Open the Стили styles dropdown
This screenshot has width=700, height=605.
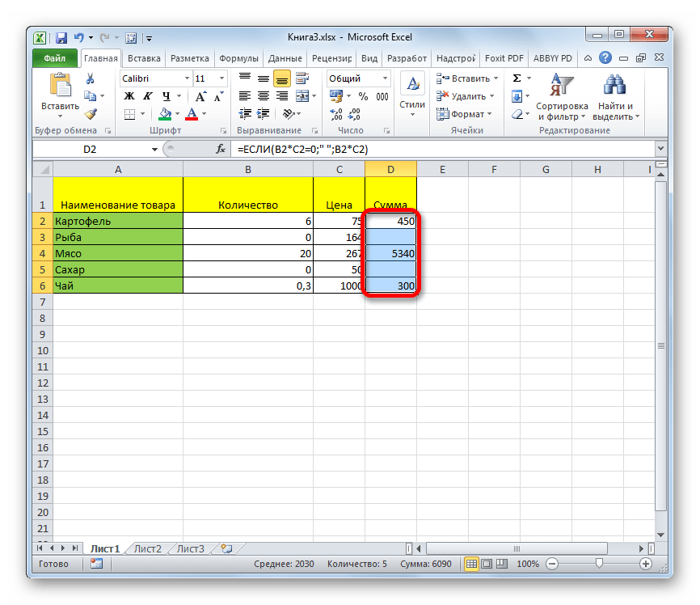click(x=412, y=96)
